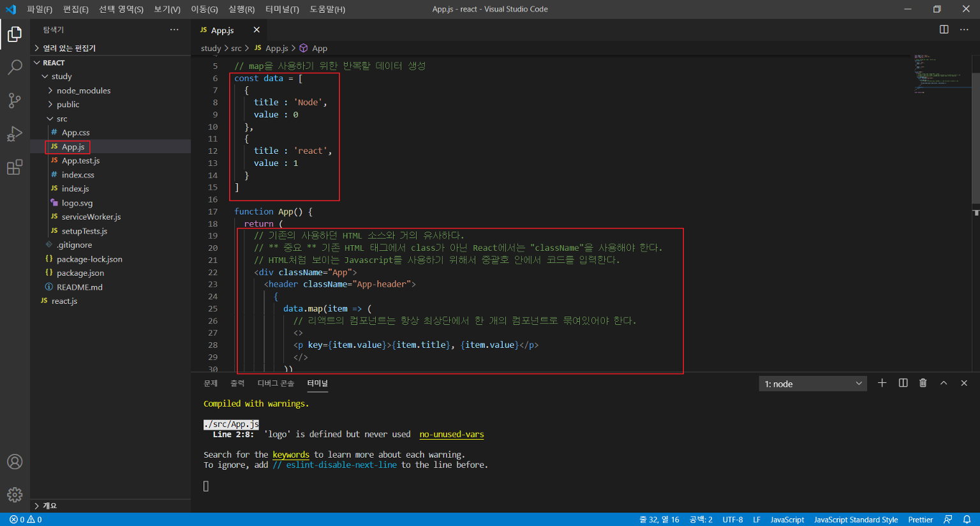The height and width of the screenshot is (526, 980).
Task: Open the Extensions view
Action: (15, 167)
